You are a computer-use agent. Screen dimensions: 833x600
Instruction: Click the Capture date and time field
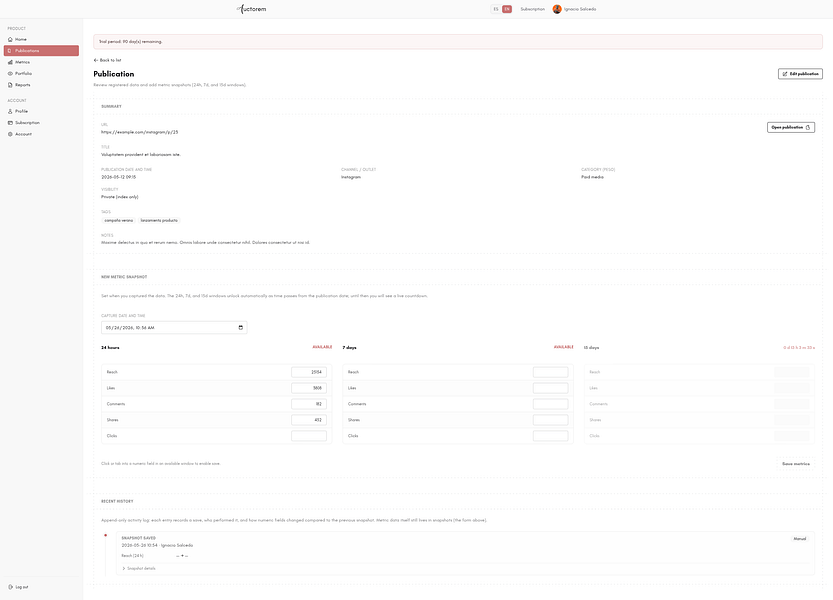174,327
